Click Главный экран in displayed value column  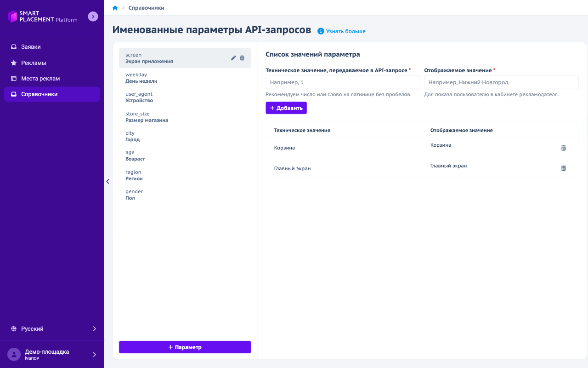tap(448, 166)
